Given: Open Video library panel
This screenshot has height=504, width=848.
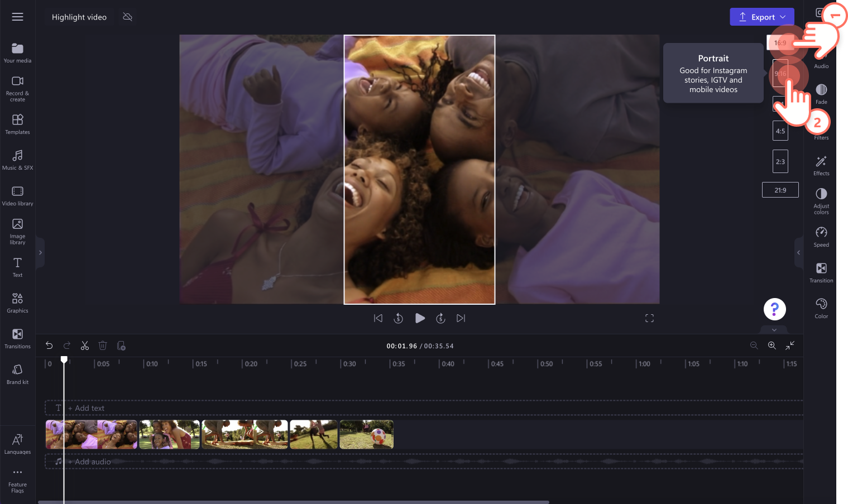Looking at the screenshot, I should coord(17,196).
